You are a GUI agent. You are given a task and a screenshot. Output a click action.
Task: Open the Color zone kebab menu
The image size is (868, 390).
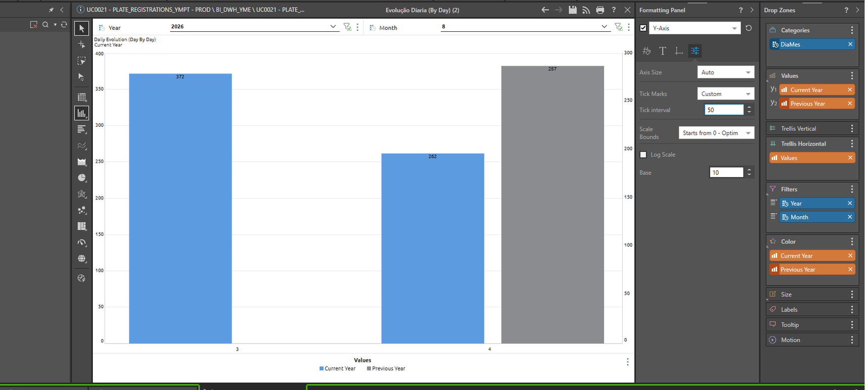tap(852, 241)
